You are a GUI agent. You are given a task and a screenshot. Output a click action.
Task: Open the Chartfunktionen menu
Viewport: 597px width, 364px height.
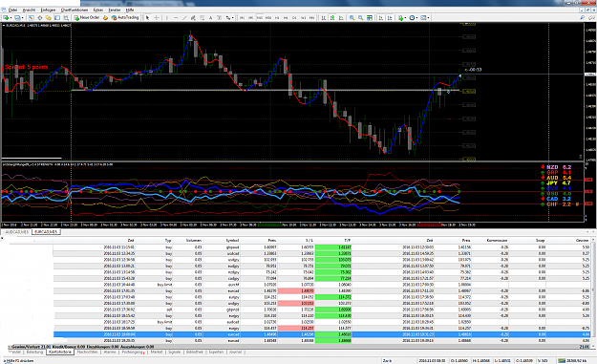pyautogui.click(x=75, y=10)
